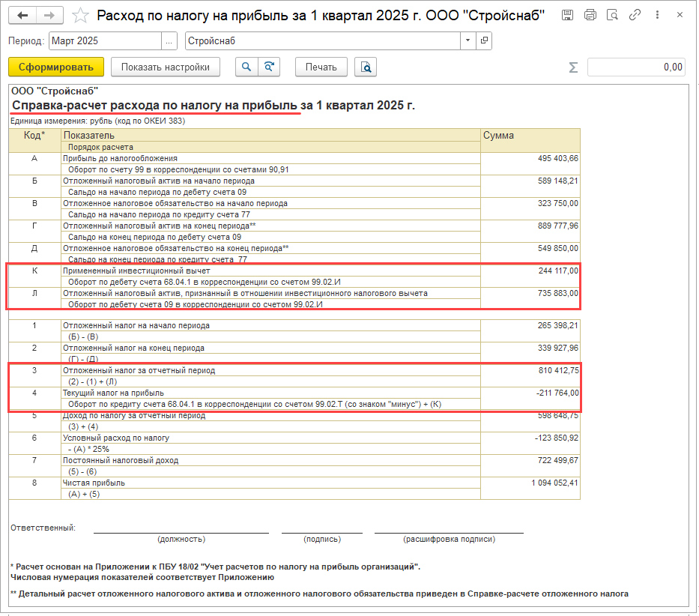Open organization card with the open-form icon
This screenshot has width=699, height=616.
(x=484, y=40)
